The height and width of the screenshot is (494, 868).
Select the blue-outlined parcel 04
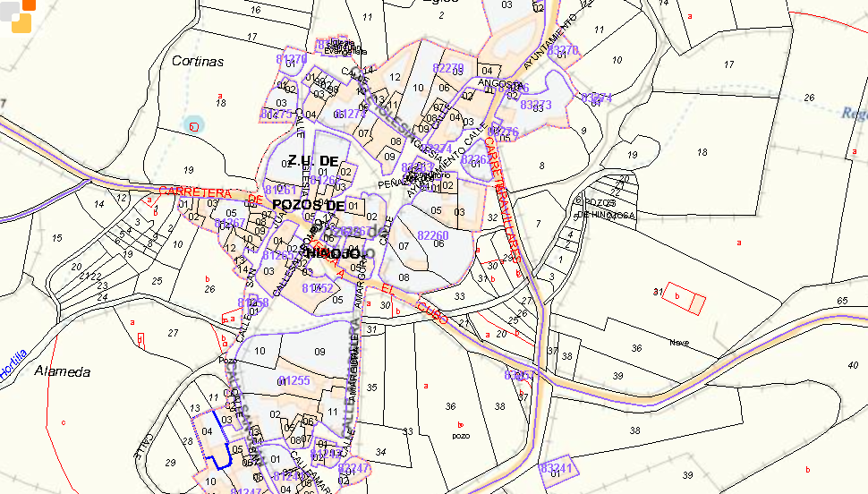207,432
